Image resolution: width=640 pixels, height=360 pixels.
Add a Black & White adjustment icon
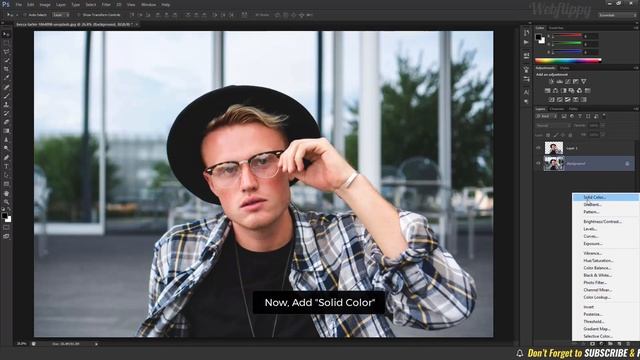click(x=564, y=91)
